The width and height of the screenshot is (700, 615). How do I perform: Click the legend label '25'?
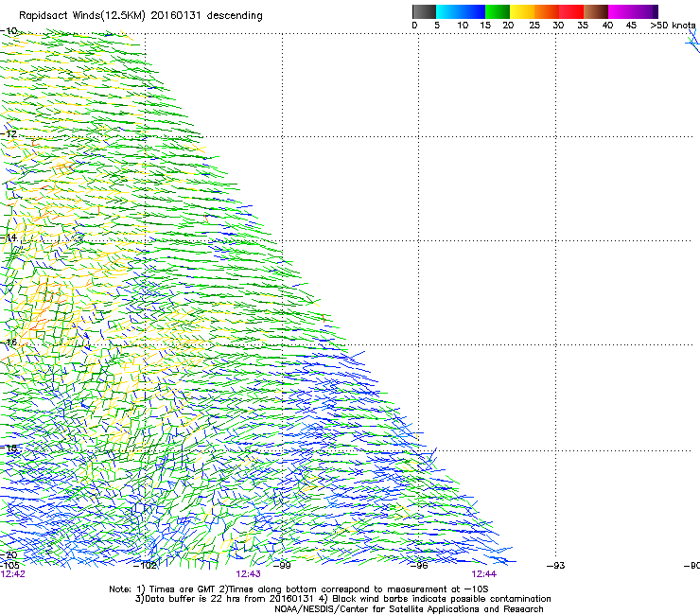534,26
